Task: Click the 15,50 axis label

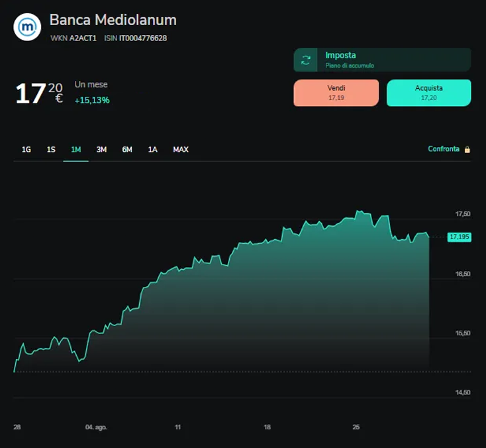Action: (x=463, y=333)
